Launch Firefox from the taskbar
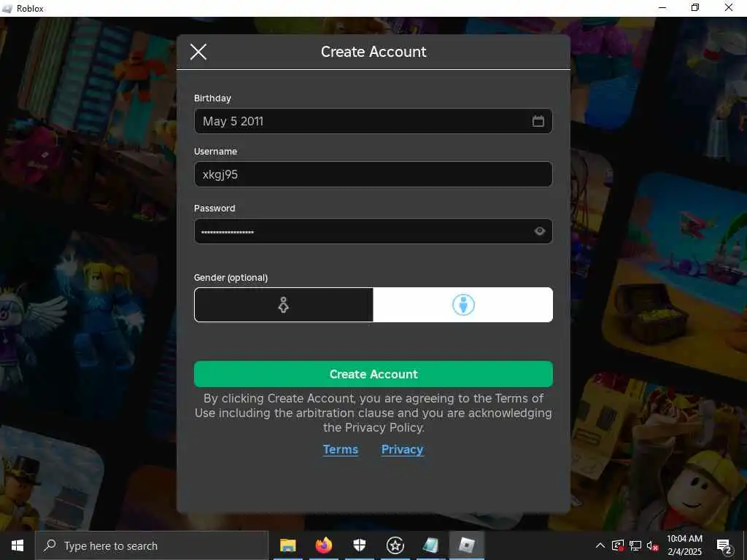The width and height of the screenshot is (747, 560). [323, 545]
